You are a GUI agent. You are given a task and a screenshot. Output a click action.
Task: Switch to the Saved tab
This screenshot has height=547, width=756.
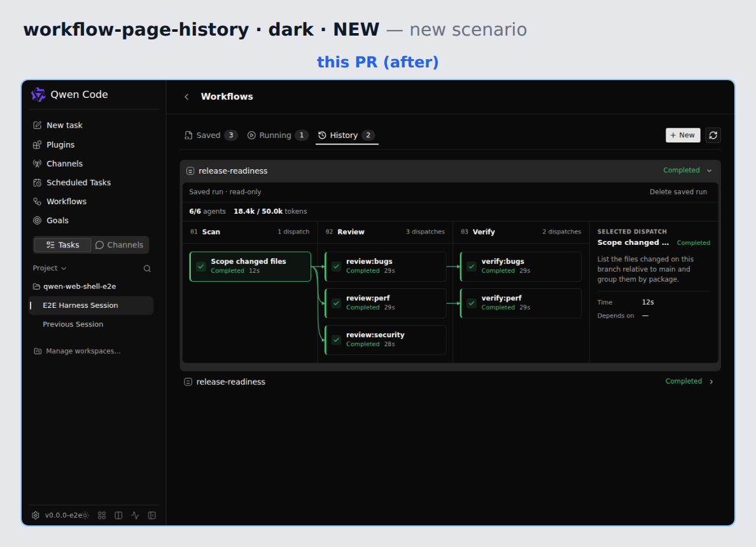pos(211,135)
